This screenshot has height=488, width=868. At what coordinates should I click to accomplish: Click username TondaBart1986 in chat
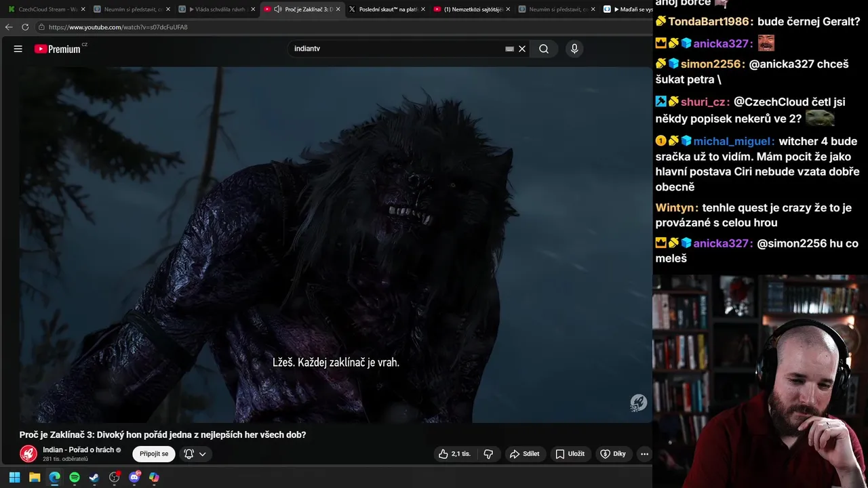(x=709, y=21)
